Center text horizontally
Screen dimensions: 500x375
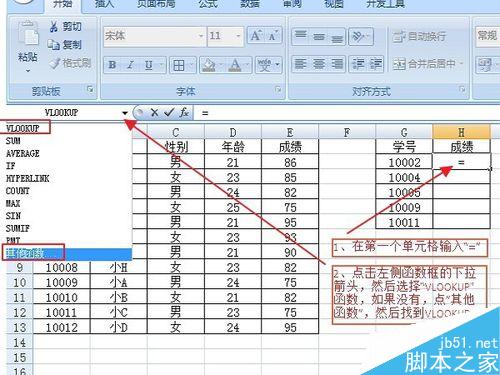coord(319,64)
